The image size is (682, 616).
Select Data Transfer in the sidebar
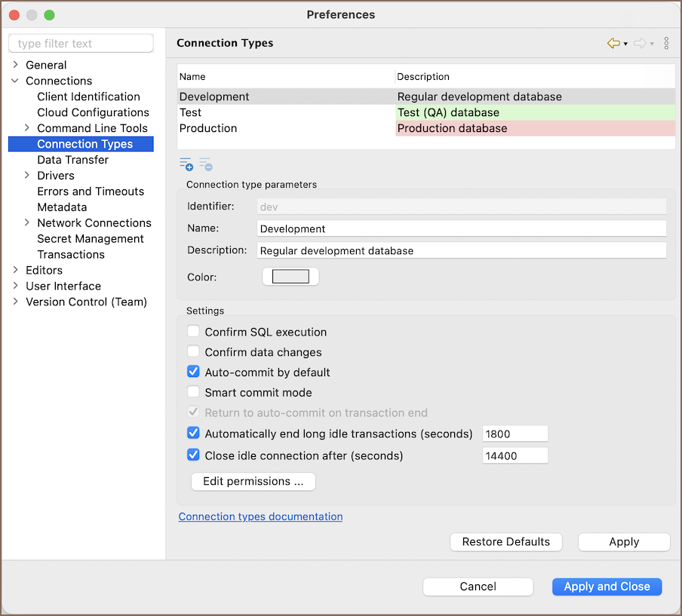point(72,160)
